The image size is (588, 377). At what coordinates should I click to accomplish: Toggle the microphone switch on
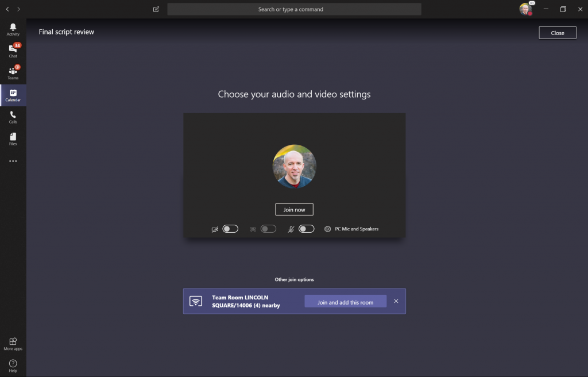(x=306, y=229)
